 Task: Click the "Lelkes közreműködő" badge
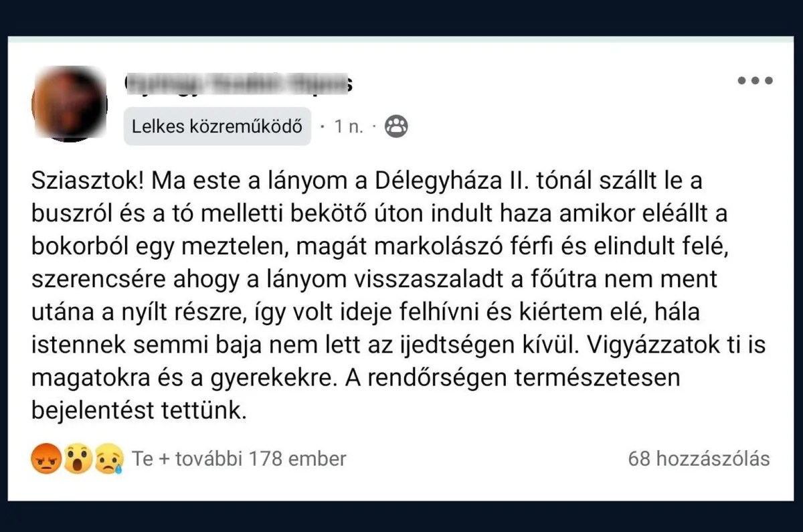tap(217, 126)
